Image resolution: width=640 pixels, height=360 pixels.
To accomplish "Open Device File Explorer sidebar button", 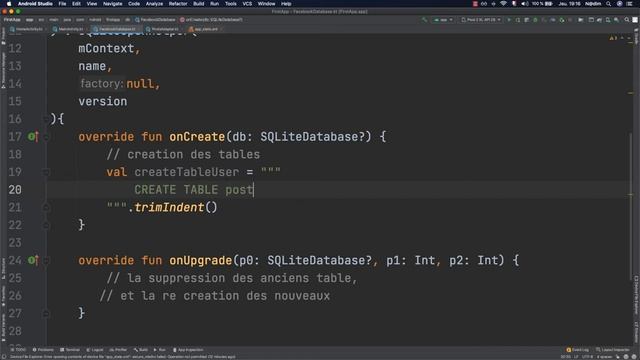I will point(636,296).
